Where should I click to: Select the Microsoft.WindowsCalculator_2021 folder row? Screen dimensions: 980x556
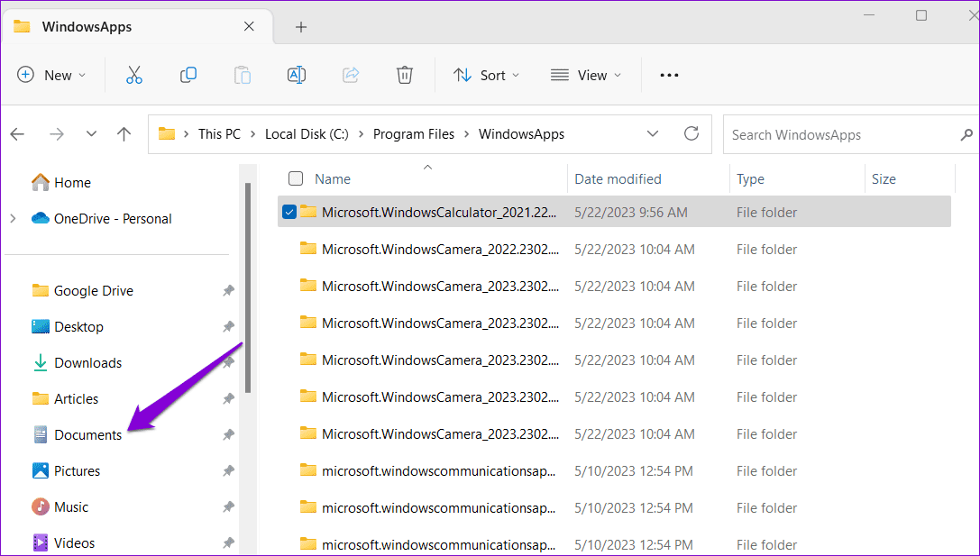point(614,212)
